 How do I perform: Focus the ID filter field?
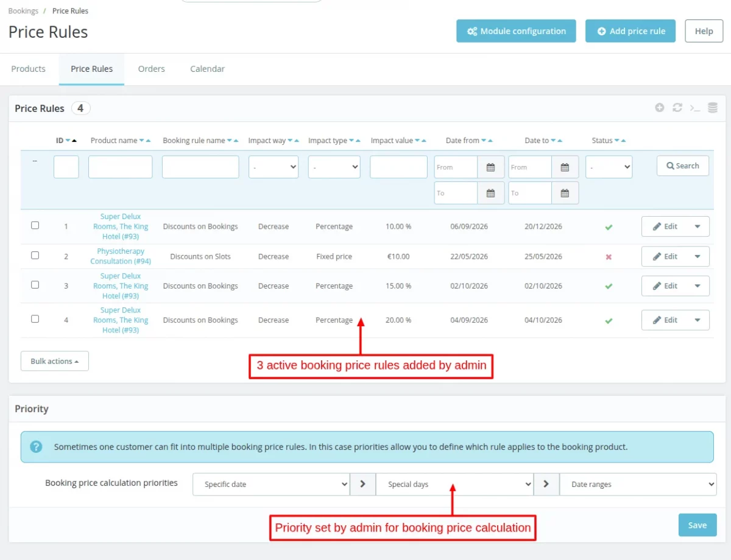click(66, 167)
